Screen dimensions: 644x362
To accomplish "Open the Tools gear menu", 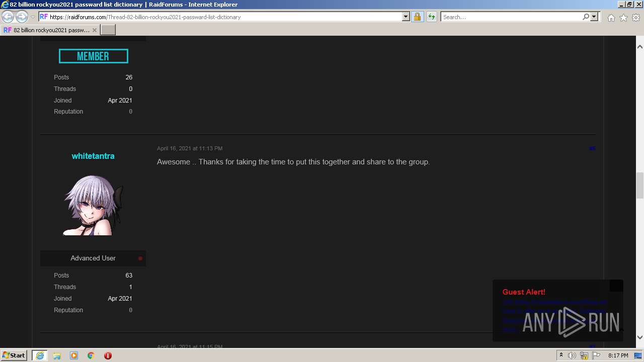I will (636, 18).
